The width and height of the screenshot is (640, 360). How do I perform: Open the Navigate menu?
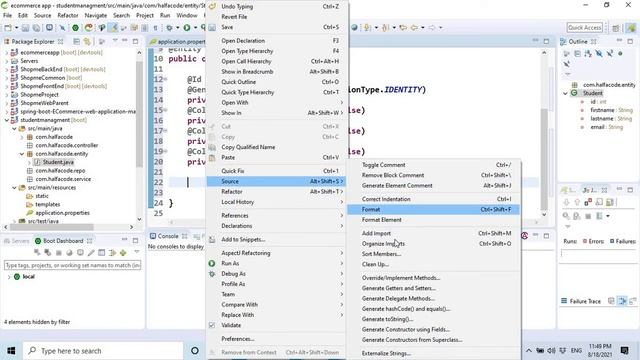coord(96,16)
